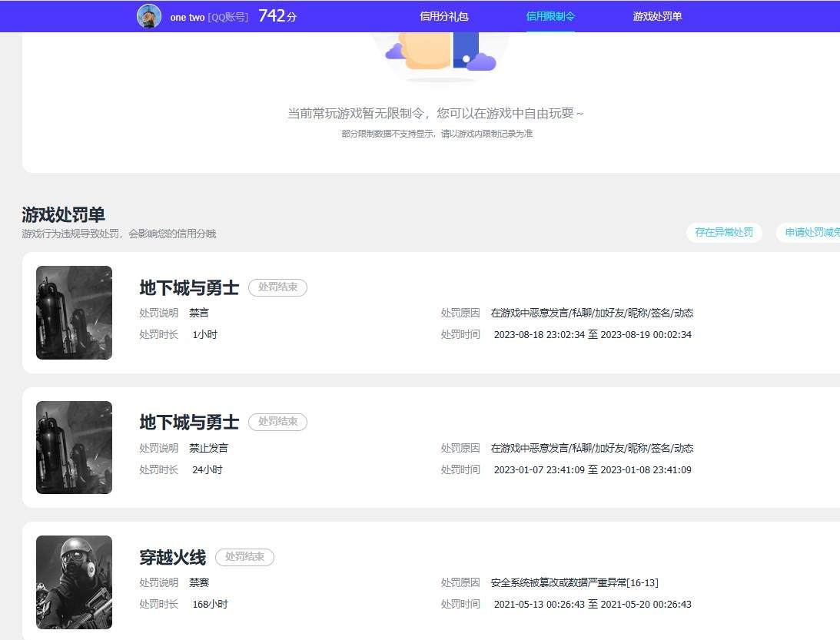Click the 游戏处罚单 section heading
The width and height of the screenshot is (840, 640).
63,215
